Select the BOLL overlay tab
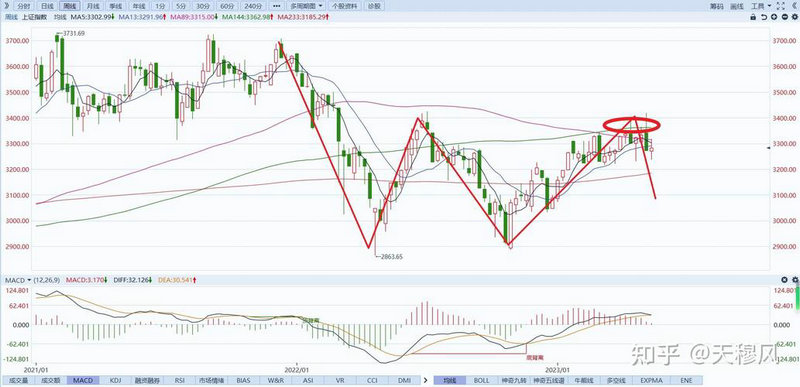Image resolution: width=800 pixels, height=387 pixels. 481,380
